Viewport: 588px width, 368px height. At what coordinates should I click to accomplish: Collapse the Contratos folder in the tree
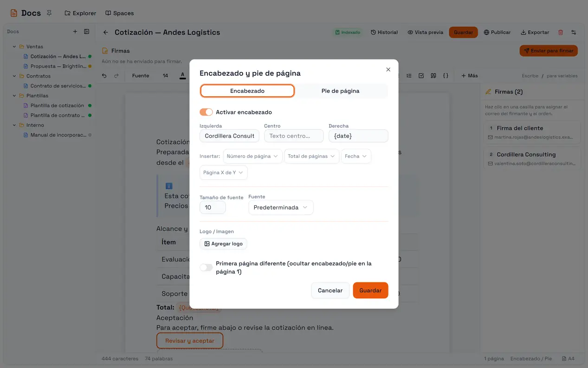14,76
